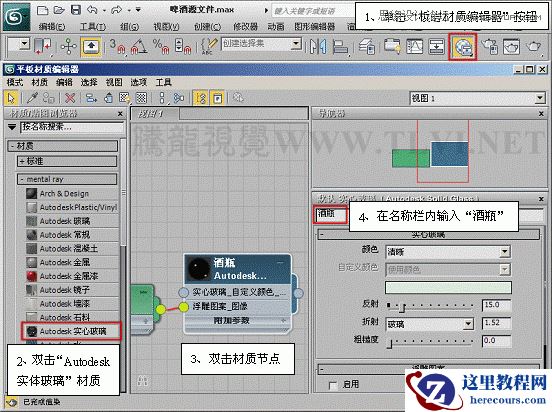The width and height of the screenshot is (552, 412).
Task: Toggle the 3D Snaps icon
Action: point(117,46)
